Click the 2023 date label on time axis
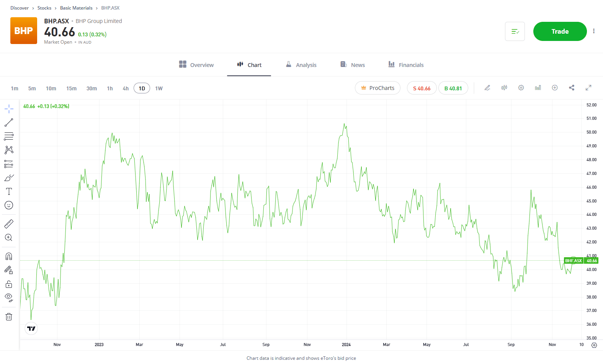Viewport: 603px width, 364px height. (x=99, y=344)
